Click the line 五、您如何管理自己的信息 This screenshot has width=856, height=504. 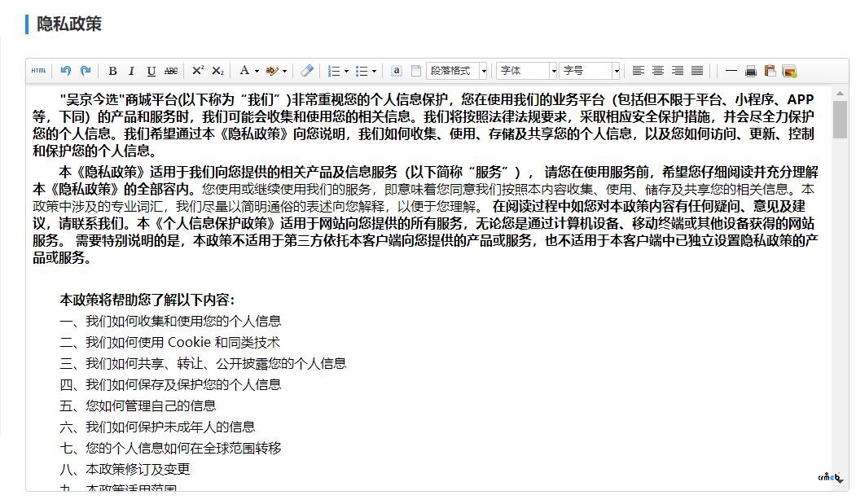click(x=138, y=405)
